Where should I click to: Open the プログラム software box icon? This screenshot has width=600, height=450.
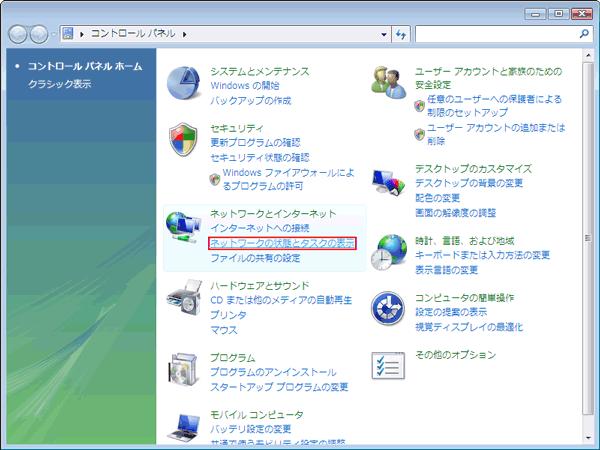pyautogui.click(x=184, y=370)
